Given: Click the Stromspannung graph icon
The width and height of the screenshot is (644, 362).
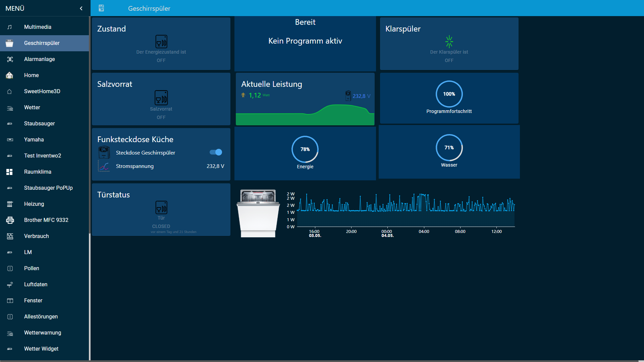Looking at the screenshot, I should [x=104, y=166].
